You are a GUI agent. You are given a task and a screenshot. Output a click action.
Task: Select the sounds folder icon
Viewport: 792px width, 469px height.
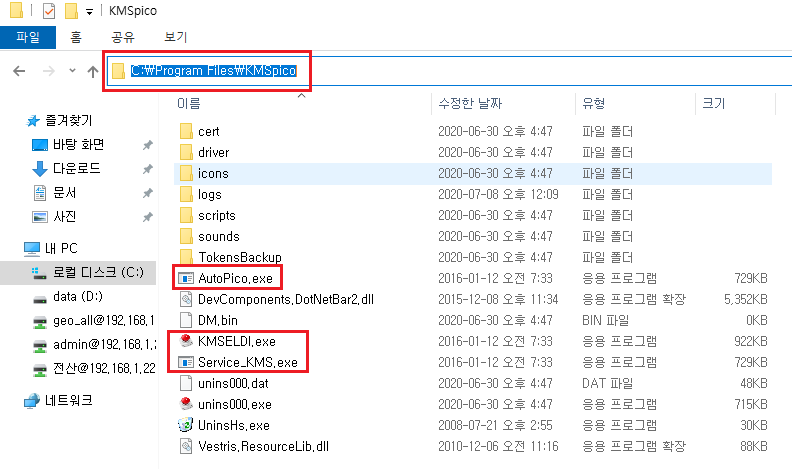[x=186, y=236]
